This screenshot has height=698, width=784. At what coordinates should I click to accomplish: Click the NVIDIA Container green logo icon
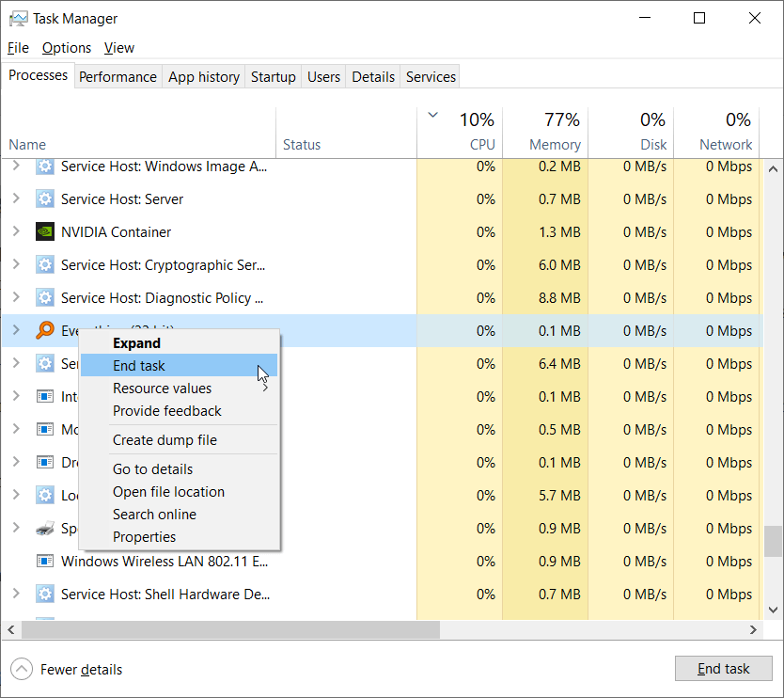[45, 231]
